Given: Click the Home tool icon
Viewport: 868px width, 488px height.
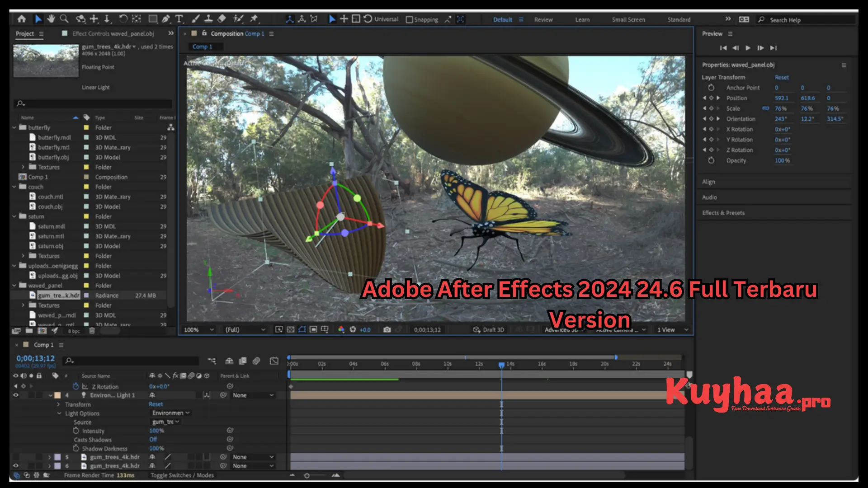Looking at the screenshot, I should point(22,19).
